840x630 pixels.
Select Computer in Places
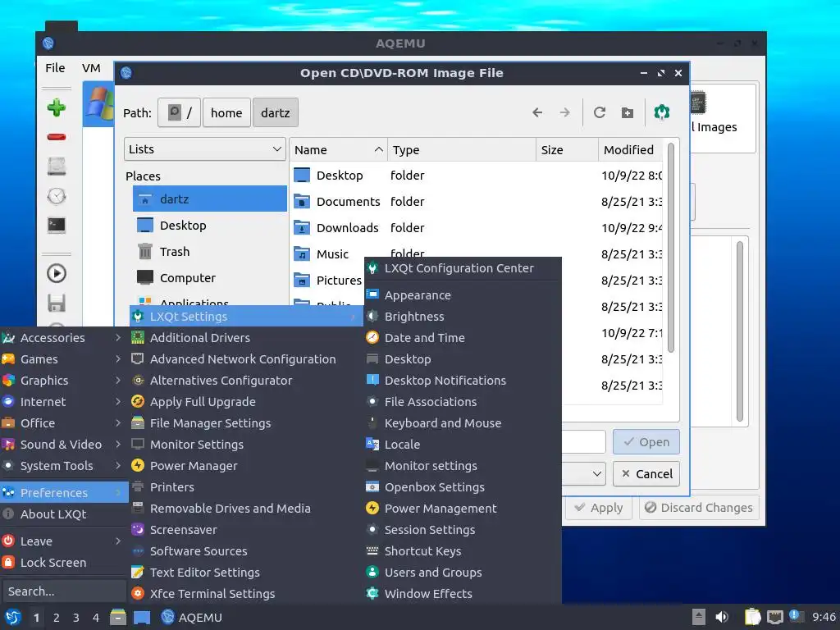(209, 277)
